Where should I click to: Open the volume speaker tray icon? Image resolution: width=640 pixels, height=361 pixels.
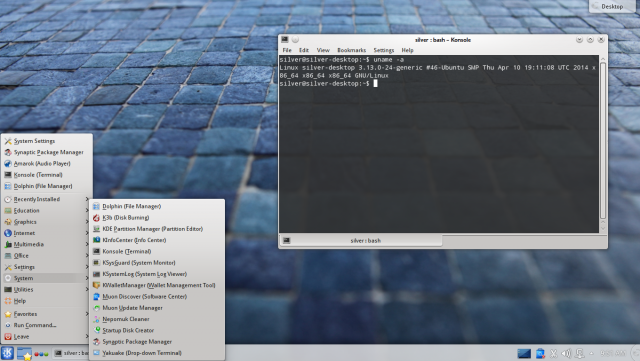pyautogui.click(x=566, y=353)
